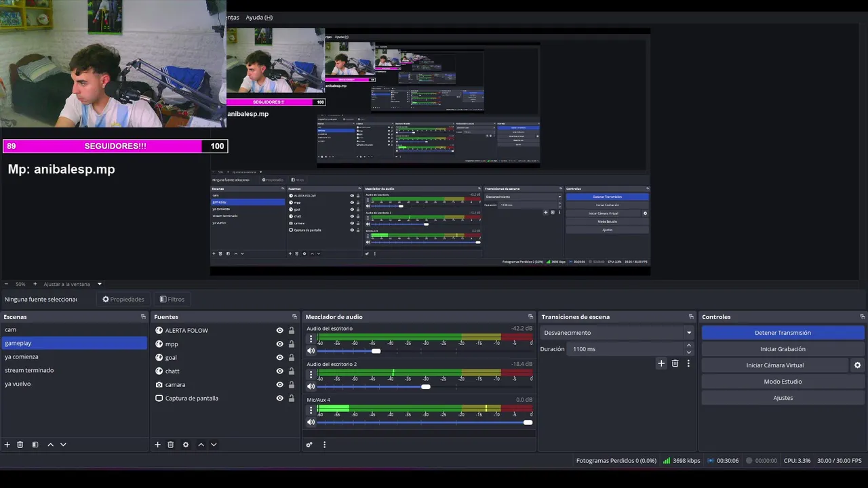Open preview scaling dropdown Ajustar a la ventana
The height and width of the screenshot is (488, 868).
click(x=72, y=284)
